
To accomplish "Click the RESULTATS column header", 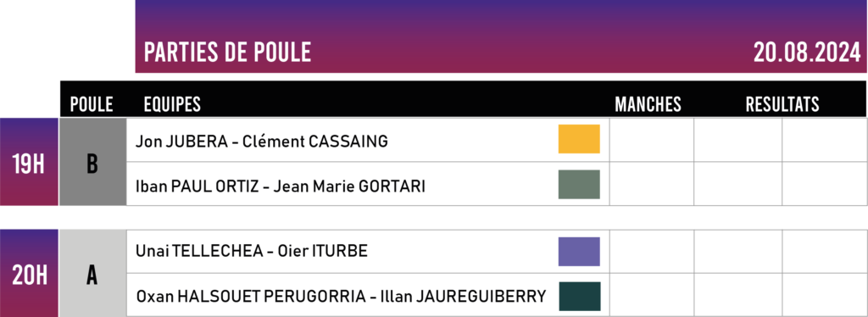I will [x=782, y=104].
